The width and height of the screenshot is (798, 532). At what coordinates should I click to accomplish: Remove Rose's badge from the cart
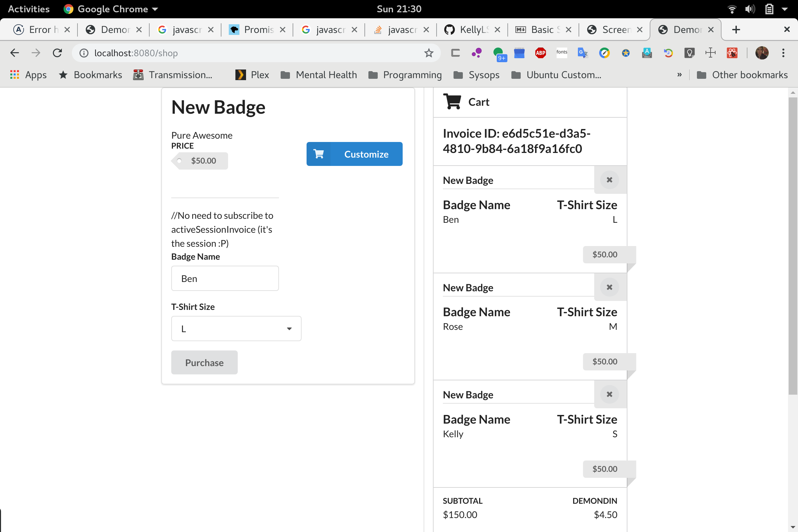(x=609, y=287)
